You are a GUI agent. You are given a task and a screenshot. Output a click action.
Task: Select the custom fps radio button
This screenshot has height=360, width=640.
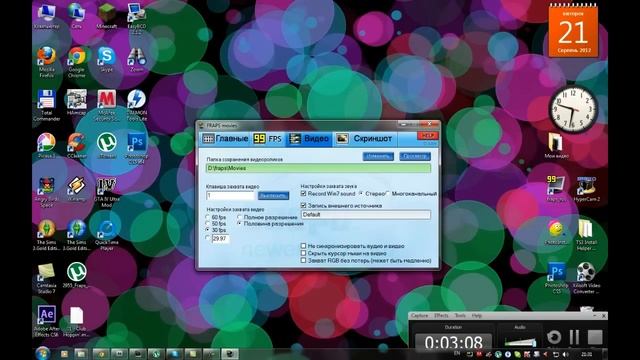coord(208,238)
